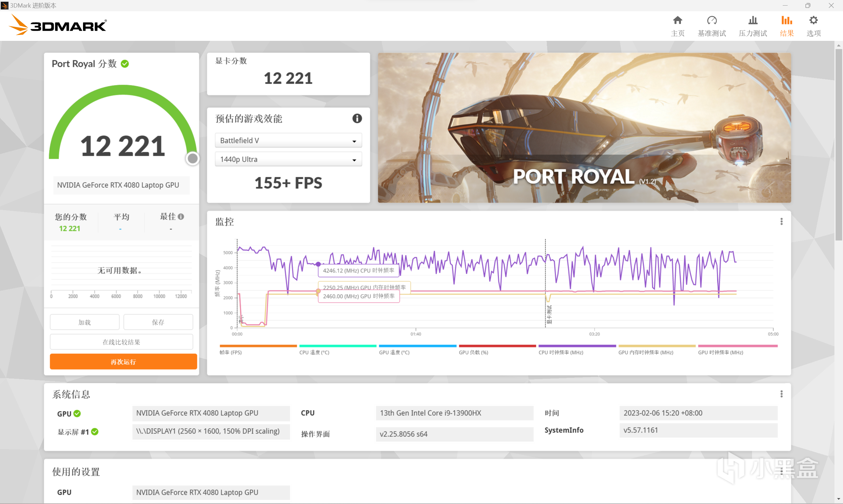Expand the Battlefield V game dropdown
The image size is (843, 504).
(288, 140)
